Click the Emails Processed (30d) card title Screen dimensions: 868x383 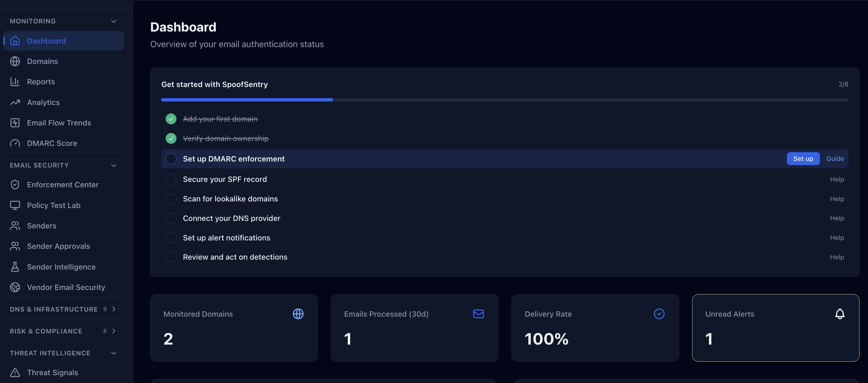pyautogui.click(x=386, y=314)
